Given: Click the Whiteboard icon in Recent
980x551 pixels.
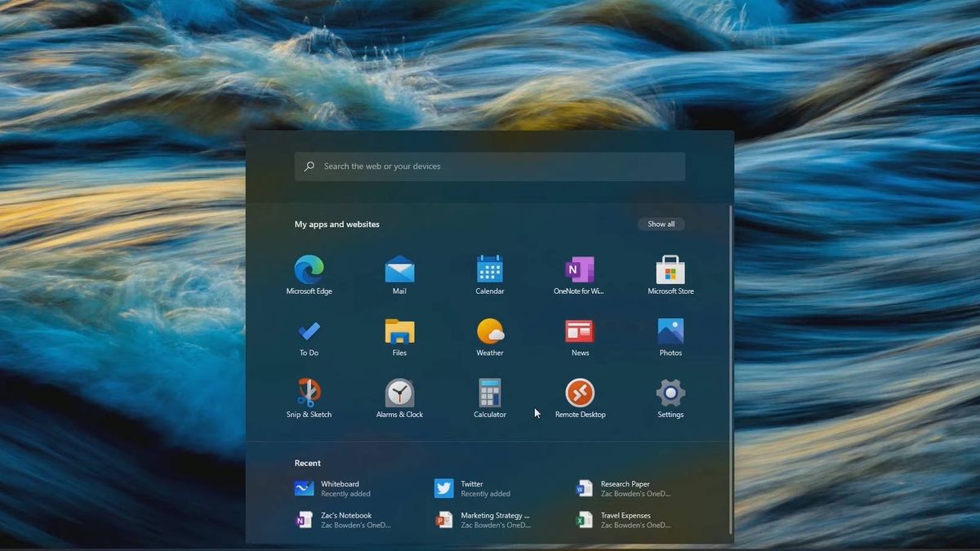Looking at the screenshot, I should 304,488.
